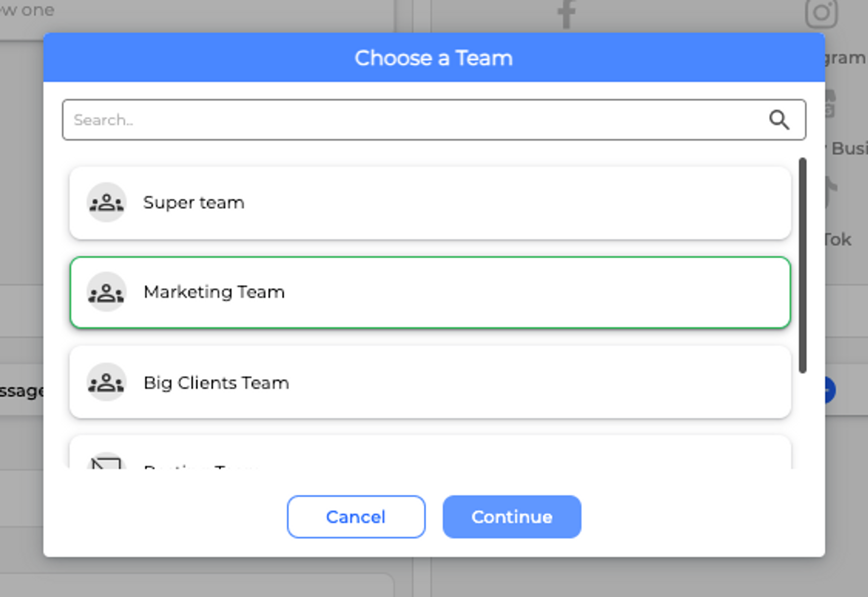Image resolution: width=868 pixels, height=597 pixels.
Task: Click the Choose a Team header
Action: [433, 58]
